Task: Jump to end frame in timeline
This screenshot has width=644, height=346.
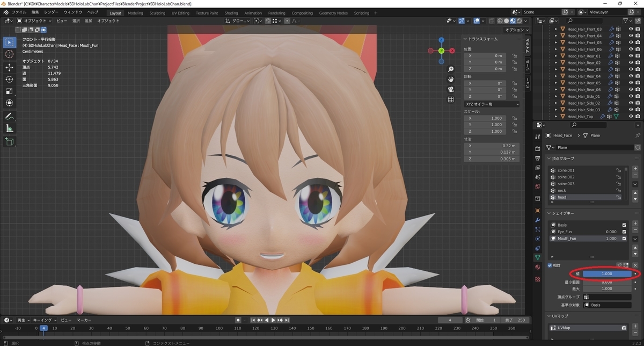Action: tap(288, 320)
